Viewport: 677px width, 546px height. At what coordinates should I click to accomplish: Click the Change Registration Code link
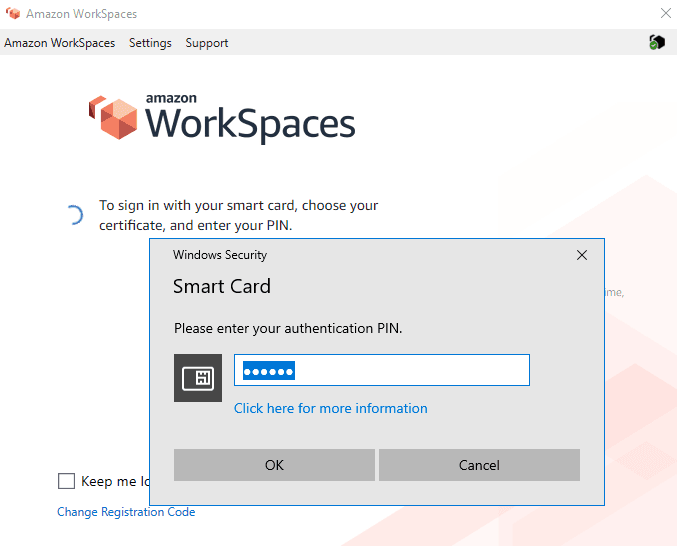(x=126, y=512)
